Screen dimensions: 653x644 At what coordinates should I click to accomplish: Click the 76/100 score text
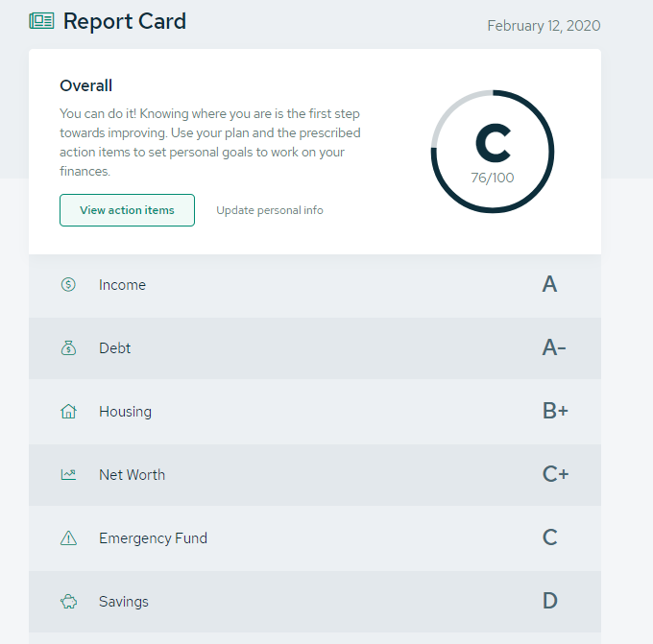tap(493, 178)
